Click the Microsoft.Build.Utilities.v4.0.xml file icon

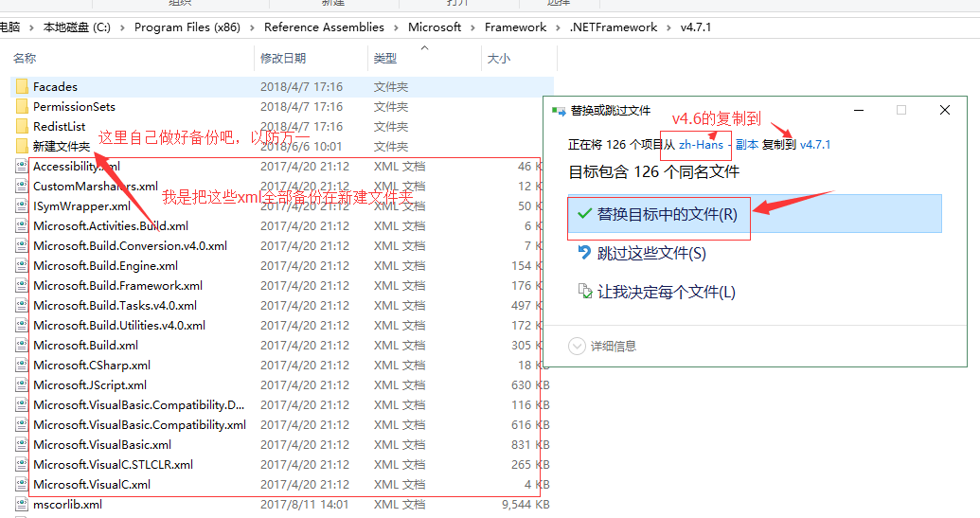[22, 325]
